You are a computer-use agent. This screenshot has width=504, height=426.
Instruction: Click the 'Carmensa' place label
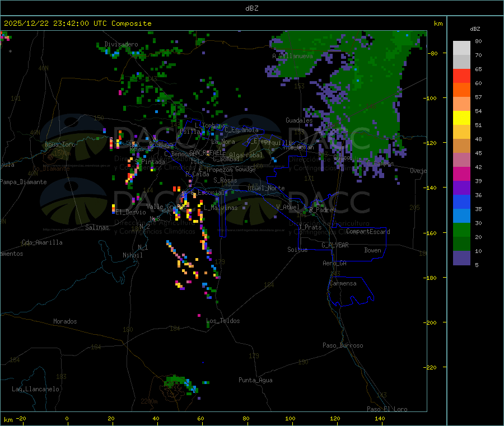[343, 283]
